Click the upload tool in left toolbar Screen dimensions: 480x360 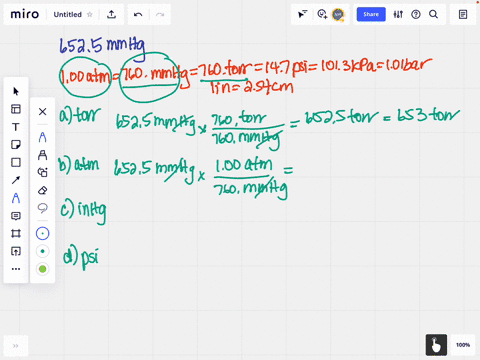point(16,251)
